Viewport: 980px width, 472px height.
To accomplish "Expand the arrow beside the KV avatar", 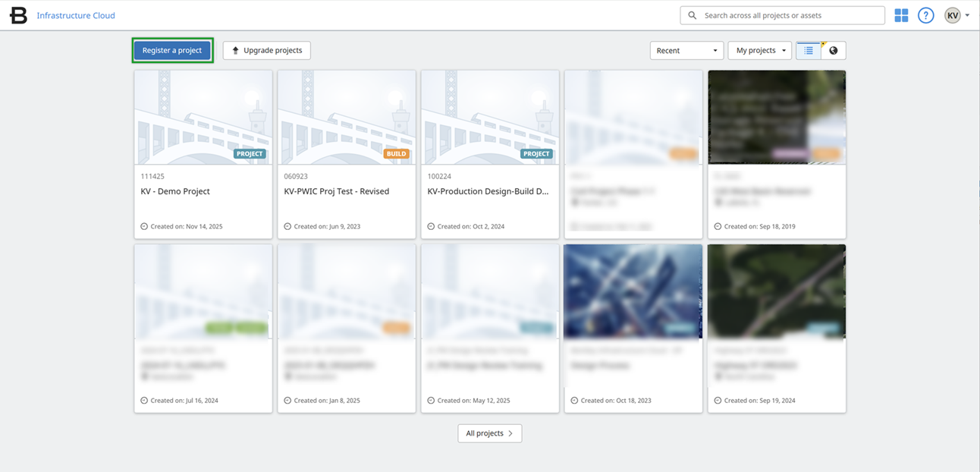I will tap(967, 15).
